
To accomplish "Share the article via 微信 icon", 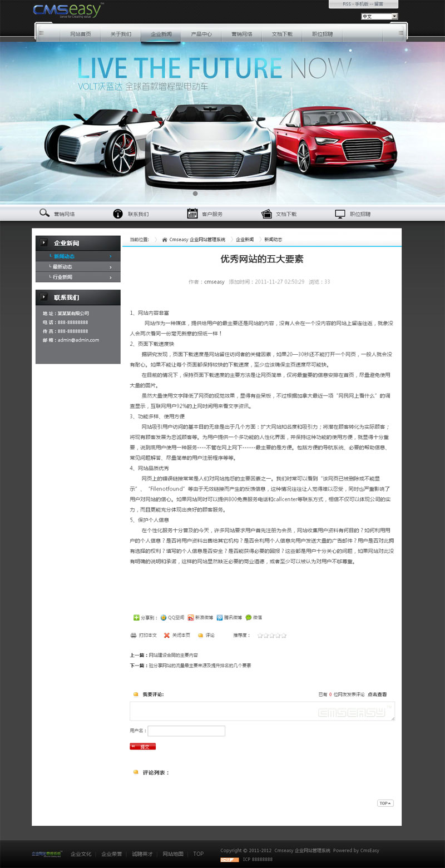I will (249, 617).
